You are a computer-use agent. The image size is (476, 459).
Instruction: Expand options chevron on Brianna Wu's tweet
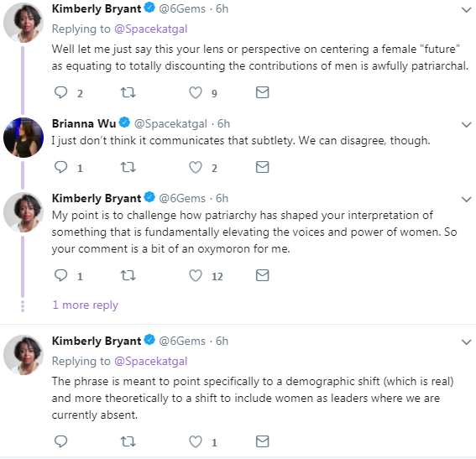(466, 124)
